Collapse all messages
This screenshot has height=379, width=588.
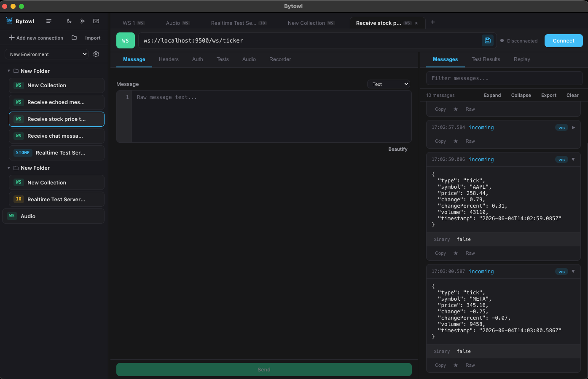coord(521,95)
